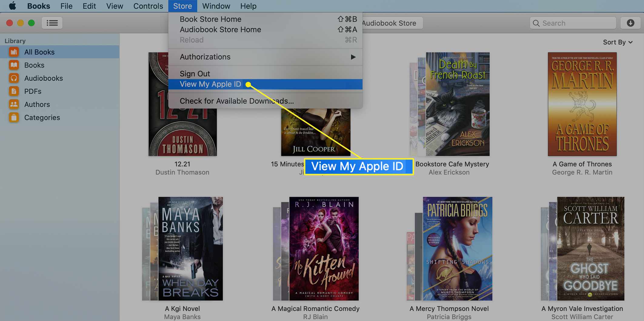Click in the Search field
Image resolution: width=644 pixels, height=321 pixels.
(573, 23)
